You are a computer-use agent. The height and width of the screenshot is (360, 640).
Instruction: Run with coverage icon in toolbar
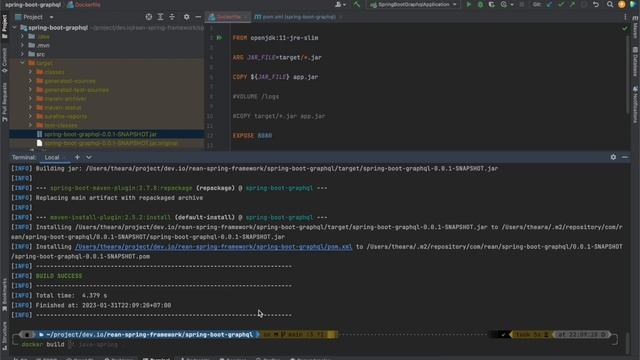(491, 4)
